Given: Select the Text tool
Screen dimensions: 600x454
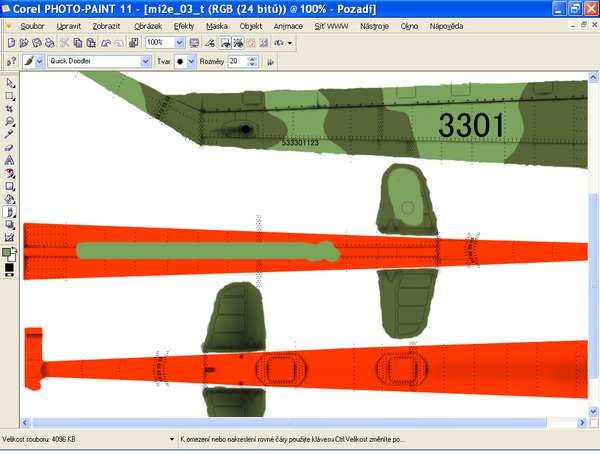Looking at the screenshot, I should (x=10, y=160).
